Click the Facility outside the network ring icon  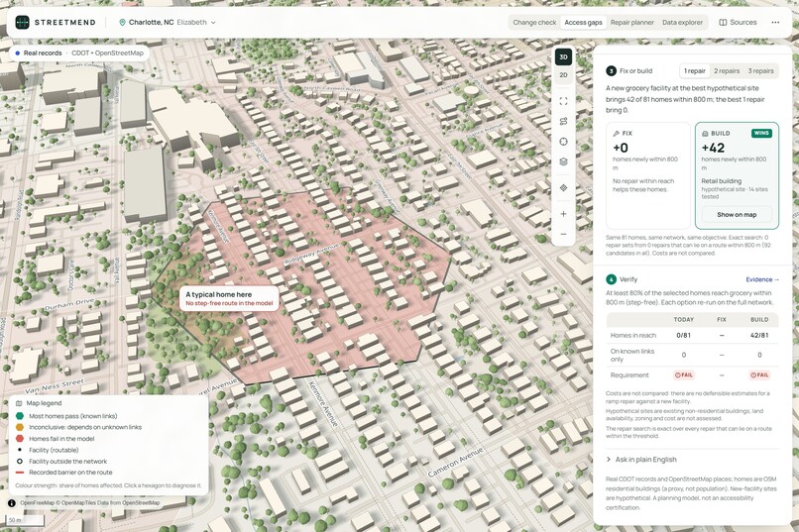pyautogui.click(x=20, y=462)
